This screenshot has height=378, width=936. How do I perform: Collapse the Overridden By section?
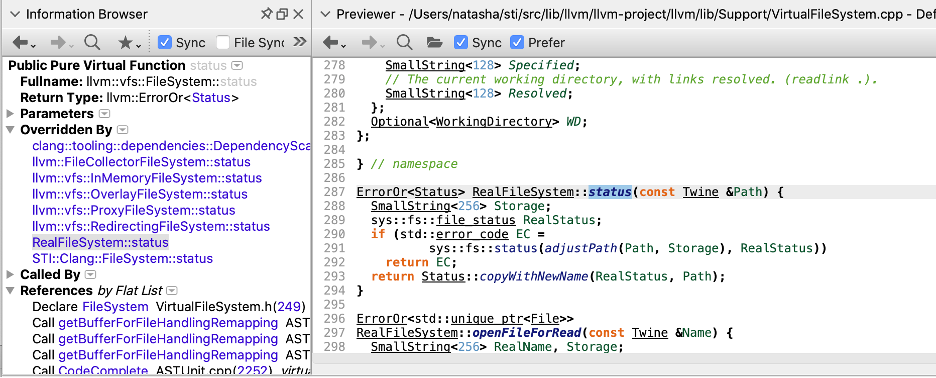(x=10, y=130)
